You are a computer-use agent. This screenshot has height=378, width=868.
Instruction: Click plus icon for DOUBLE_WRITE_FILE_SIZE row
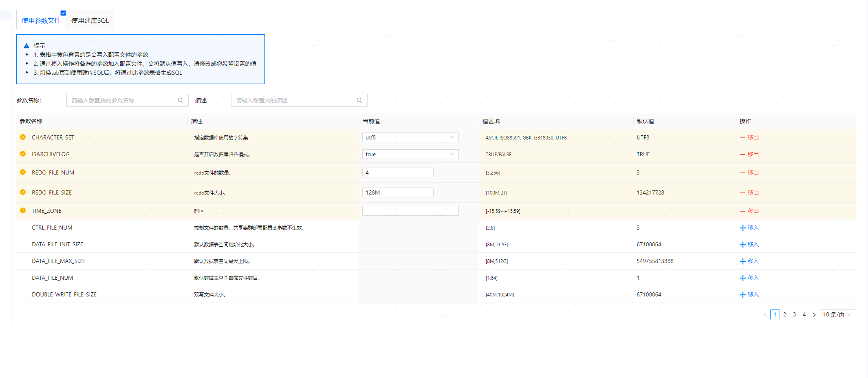[742, 295]
